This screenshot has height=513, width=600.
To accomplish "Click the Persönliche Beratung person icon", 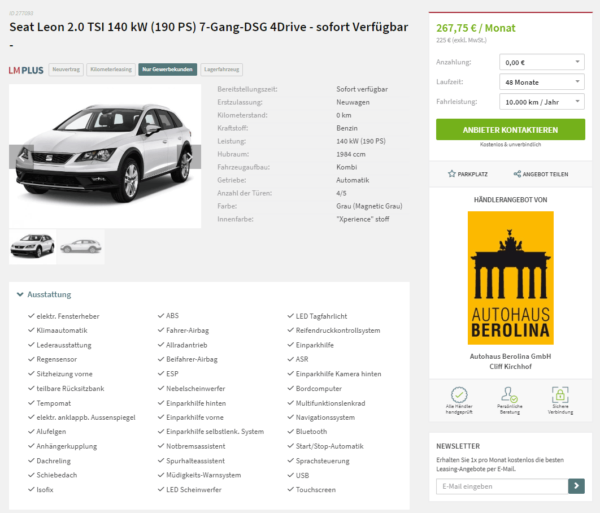I will click(x=509, y=394).
